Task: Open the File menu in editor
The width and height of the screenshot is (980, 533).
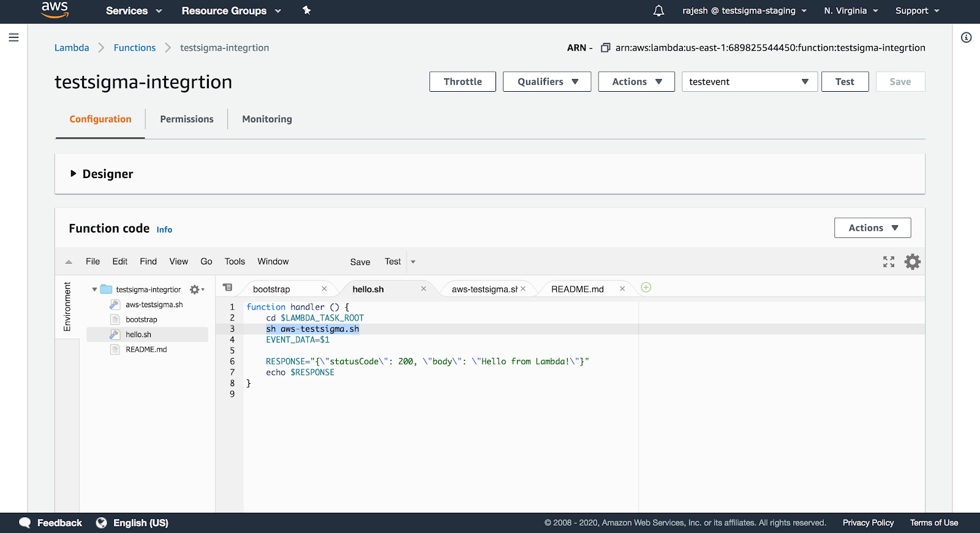Action: click(x=93, y=261)
